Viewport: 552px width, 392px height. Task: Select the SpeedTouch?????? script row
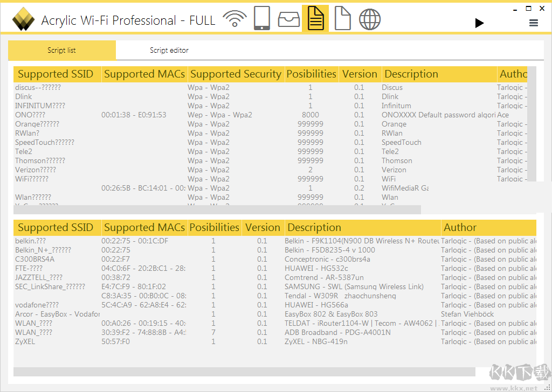point(45,142)
